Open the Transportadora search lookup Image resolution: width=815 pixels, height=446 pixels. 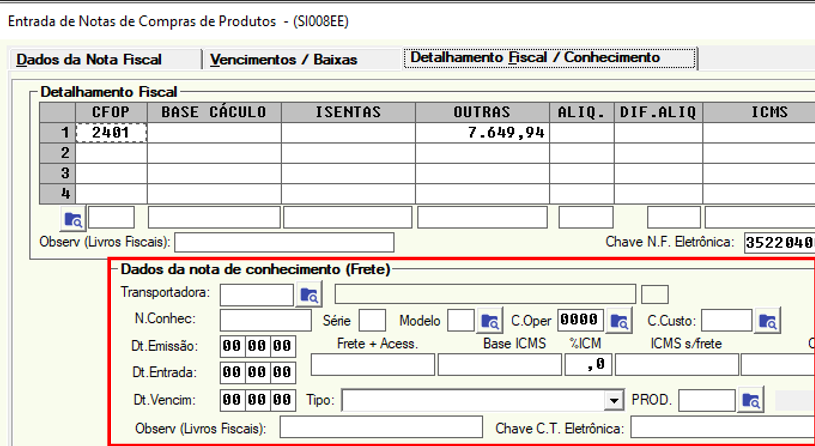coord(309,294)
